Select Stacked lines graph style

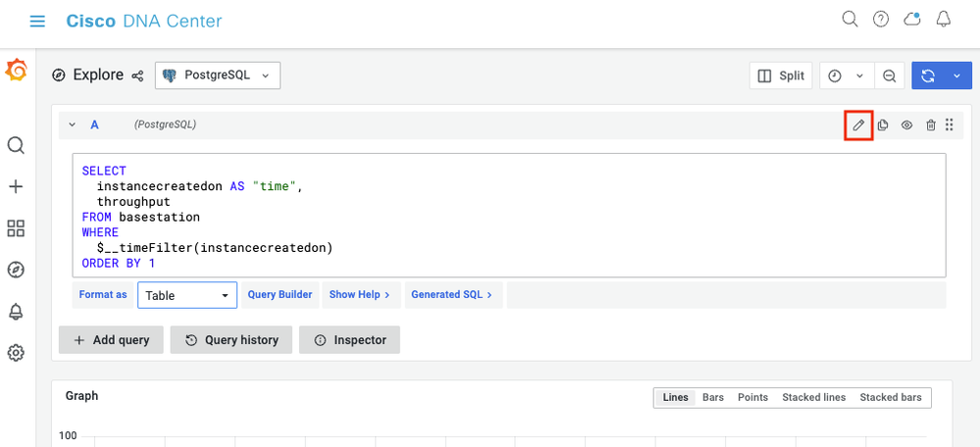(814, 398)
